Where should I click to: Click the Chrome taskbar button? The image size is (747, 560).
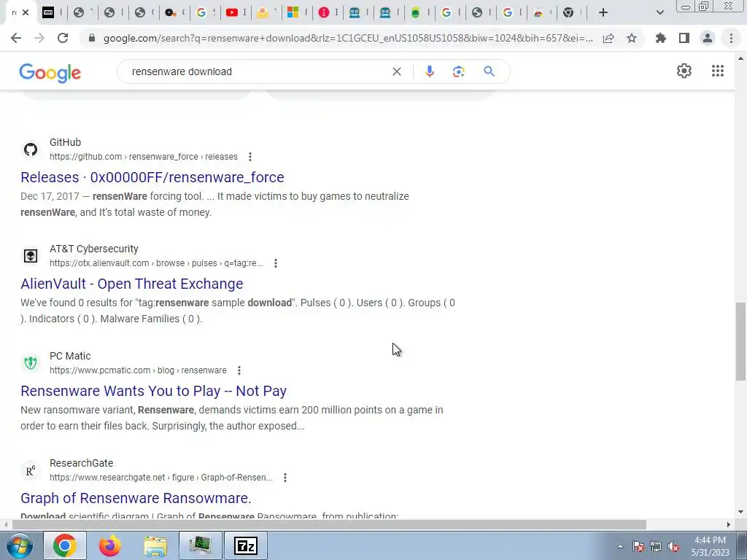65,545
